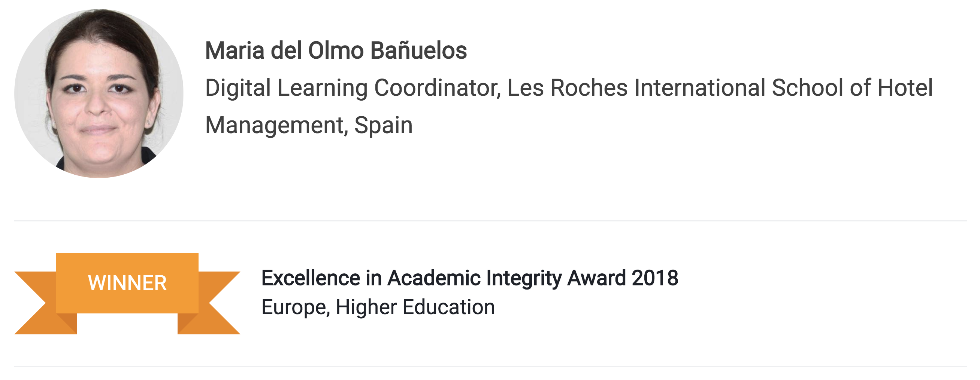The image size is (980, 380).
Task: Click the divider line below the award section
Action: click(490, 367)
